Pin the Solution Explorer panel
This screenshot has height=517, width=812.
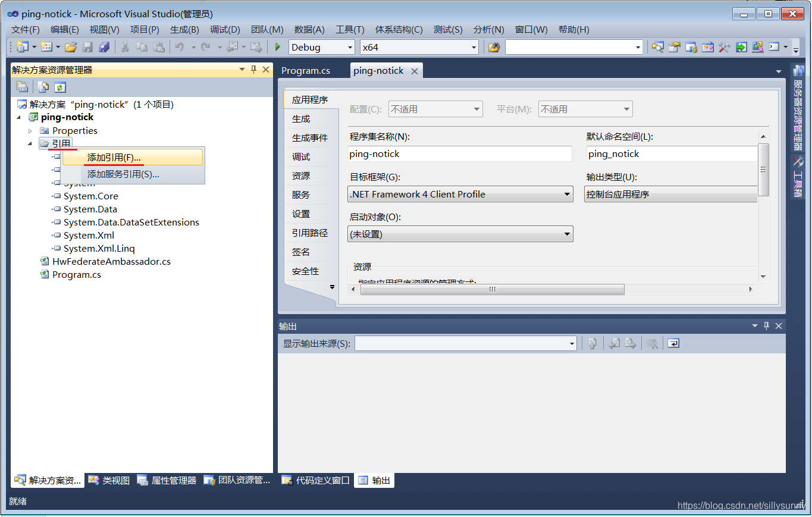pos(253,70)
